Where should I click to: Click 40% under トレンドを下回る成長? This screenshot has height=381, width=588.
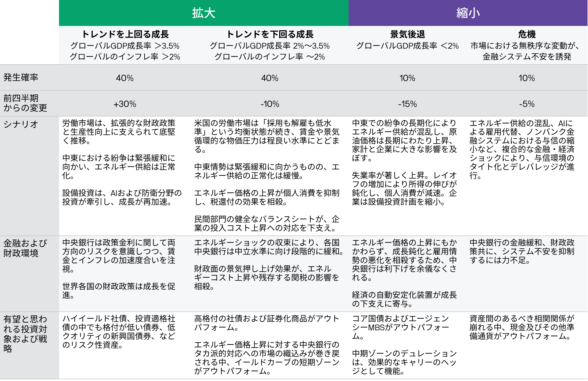tap(270, 78)
